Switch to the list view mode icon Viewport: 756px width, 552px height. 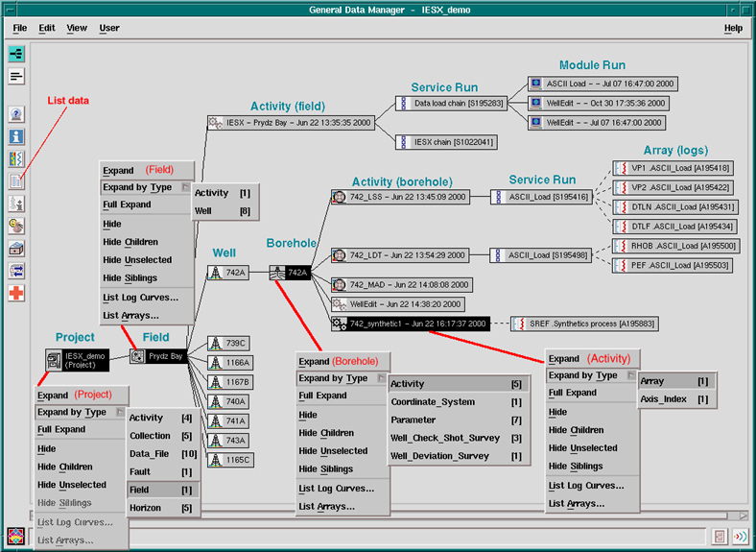tap(16, 77)
